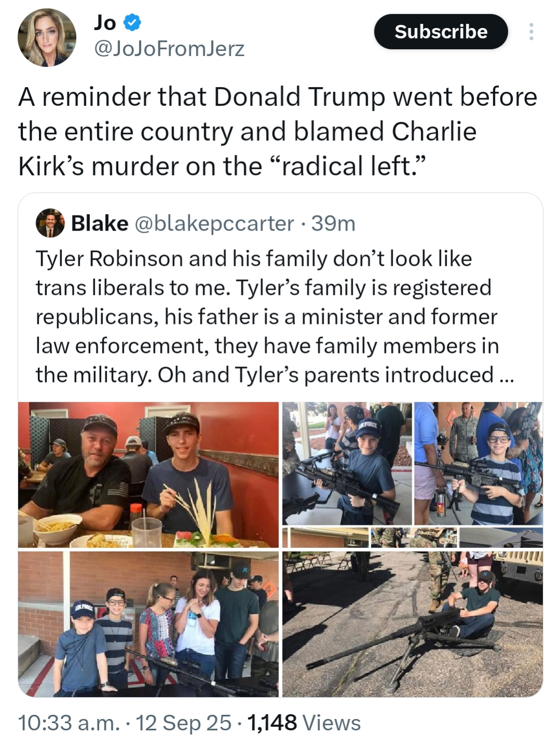
Task: Expand the truncated quoted tweet at the ellipsis
Action: tap(506, 375)
